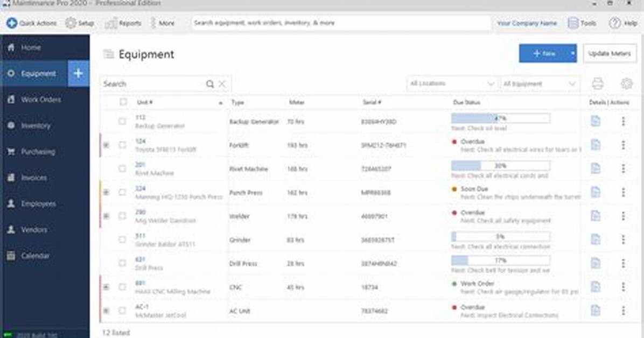Viewport: 644px width, 338px height.
Task: Click Rivet Machine 30% progress bar
Action: 501,166
